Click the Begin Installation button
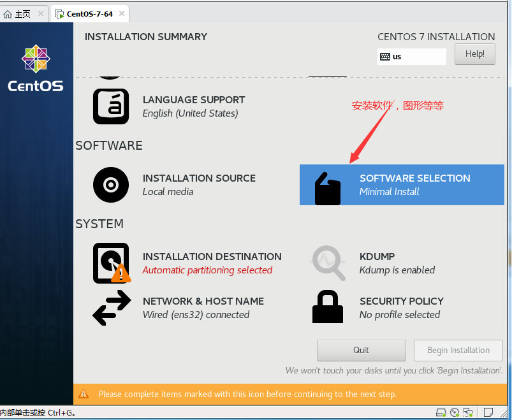The image size is (512, 420). (x=458, y=350)
